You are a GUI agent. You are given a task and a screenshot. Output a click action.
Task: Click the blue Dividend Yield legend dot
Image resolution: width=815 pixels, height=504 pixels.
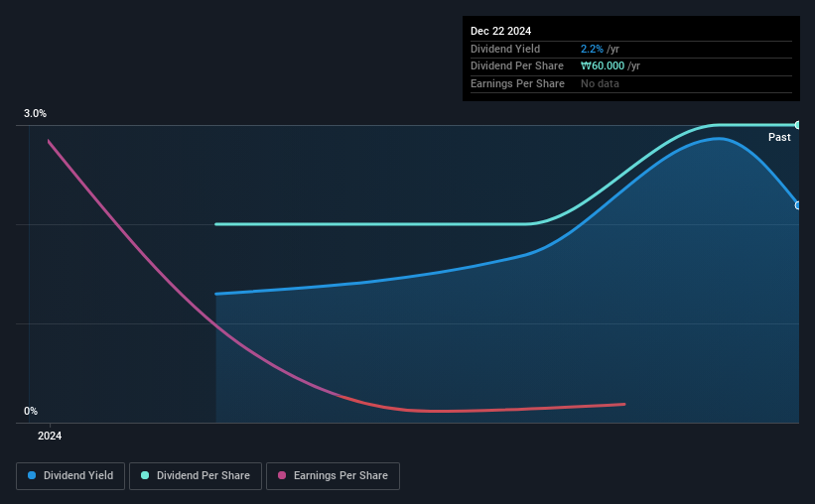(x=32, y=475)
